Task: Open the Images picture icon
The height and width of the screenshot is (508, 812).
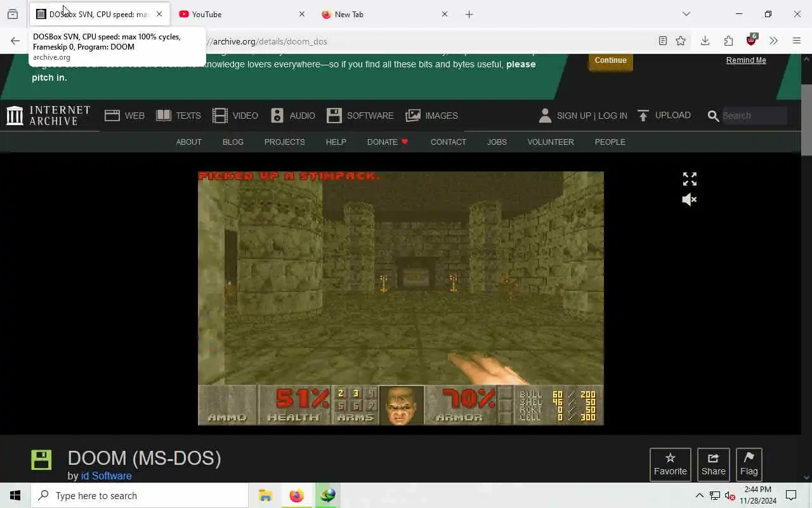Action: click(x=413, y=116)
